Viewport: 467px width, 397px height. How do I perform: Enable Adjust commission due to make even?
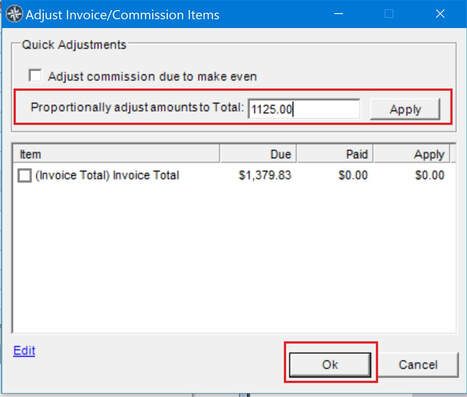click(x=35, y=75)
